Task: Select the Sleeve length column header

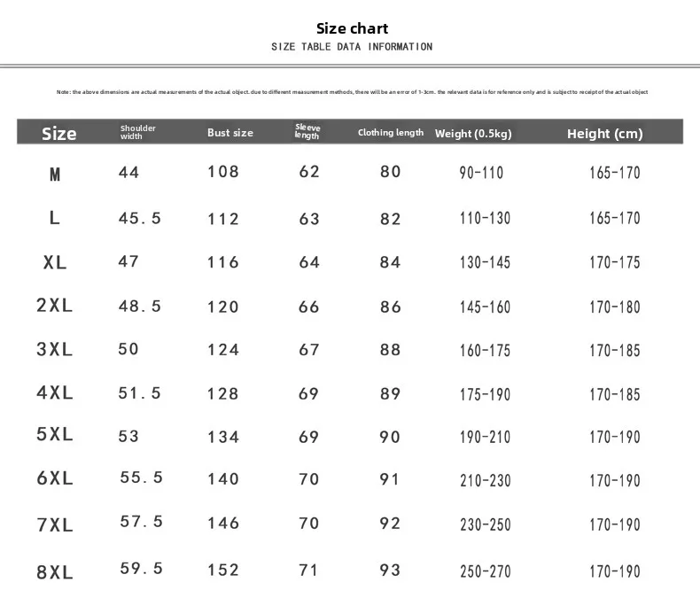Action: click(x=307, y=132)
